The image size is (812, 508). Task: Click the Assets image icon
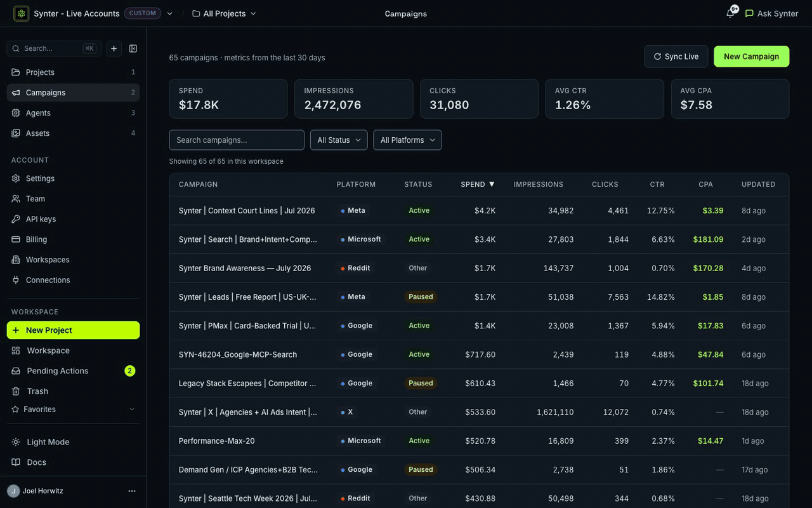point(16,133)
